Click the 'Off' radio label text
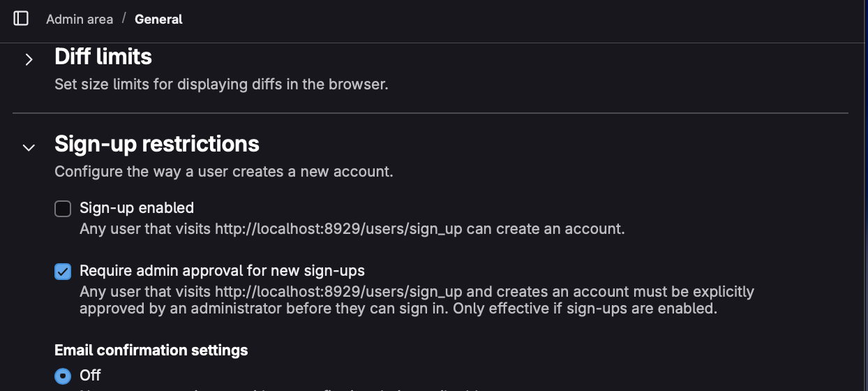This screenshot has width=868, height=391. coord(91,376)
